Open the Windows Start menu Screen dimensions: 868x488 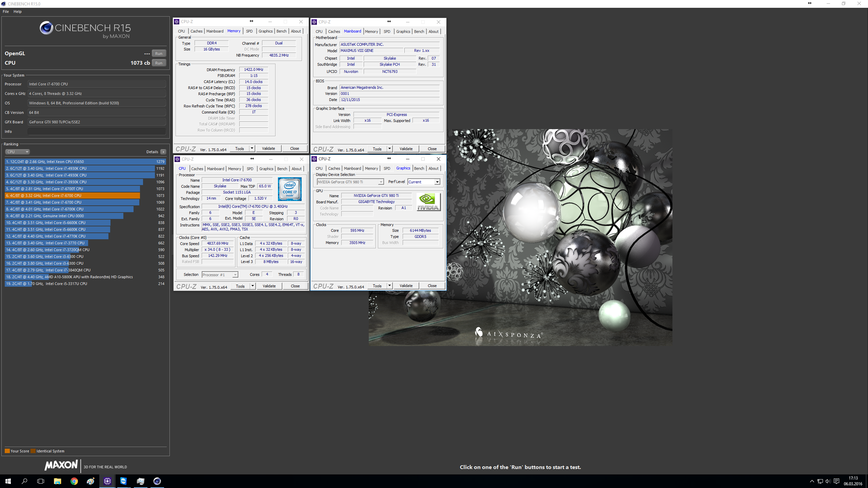(8, 481)
